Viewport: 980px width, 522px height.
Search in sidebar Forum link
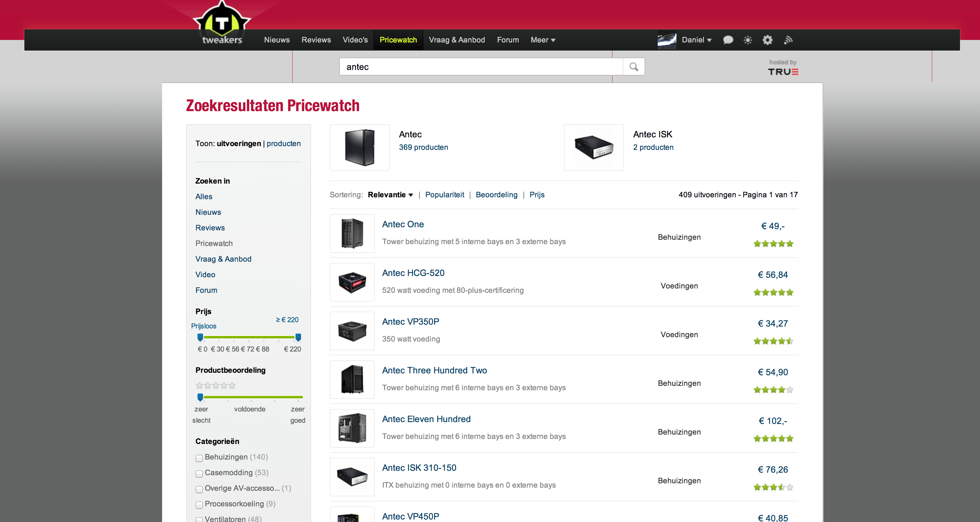(x=206, y=290)
